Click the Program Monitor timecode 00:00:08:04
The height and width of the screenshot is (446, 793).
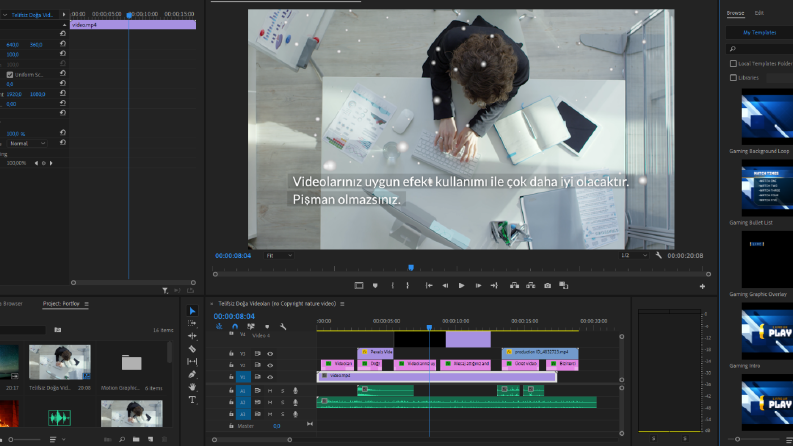[233, 256]
